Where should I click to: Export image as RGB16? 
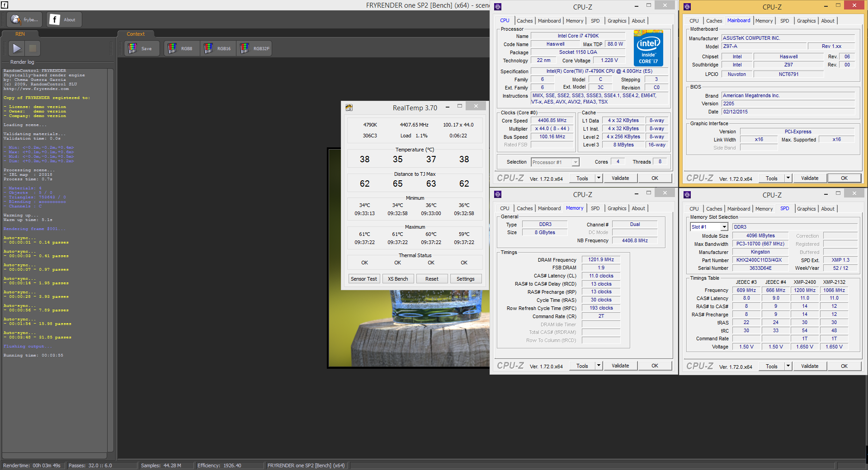218,48
